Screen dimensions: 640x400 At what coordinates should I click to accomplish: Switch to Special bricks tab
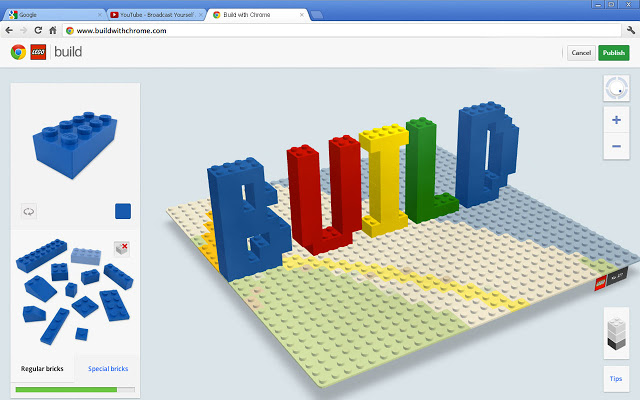pos(108,369)
